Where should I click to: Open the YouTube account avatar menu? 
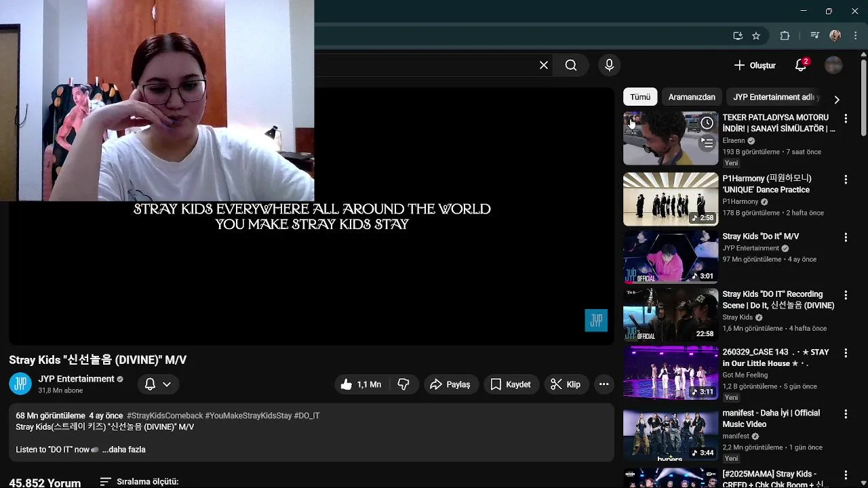click(833, 65)
